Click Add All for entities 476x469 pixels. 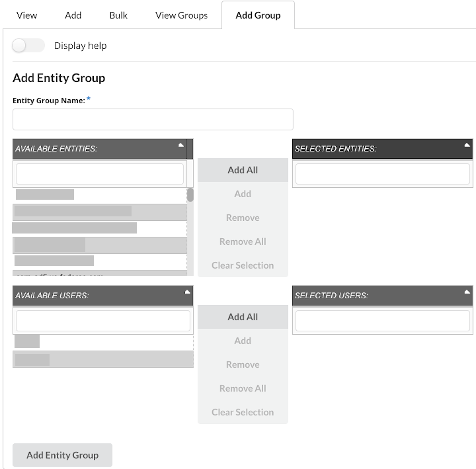(243, 170)
